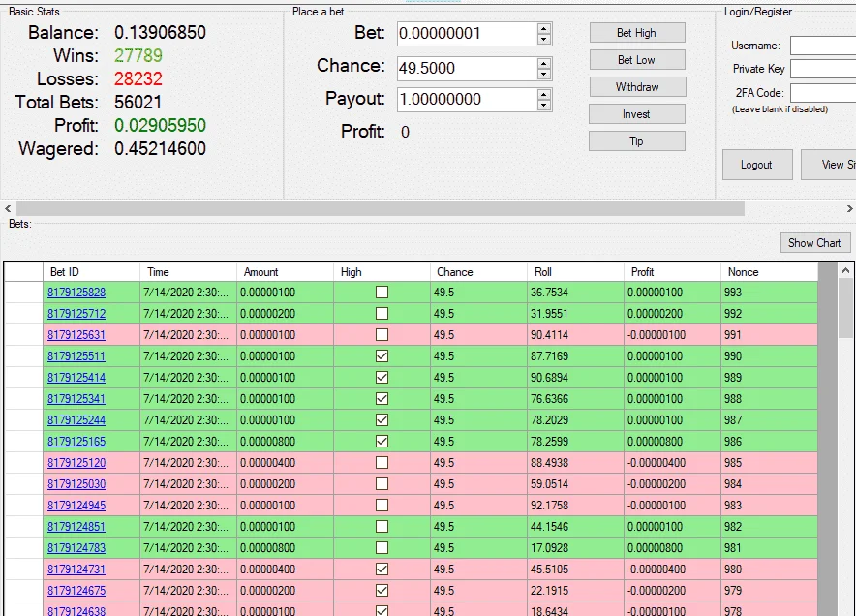Sort table by Time column header
This screenshot has height=616, width=856.
[x=189, y=272]
